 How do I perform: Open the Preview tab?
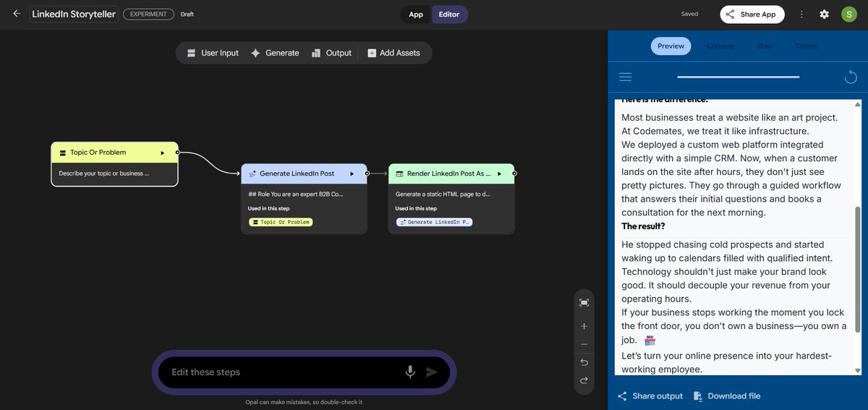pyautogui.click(x=671, y=46)
